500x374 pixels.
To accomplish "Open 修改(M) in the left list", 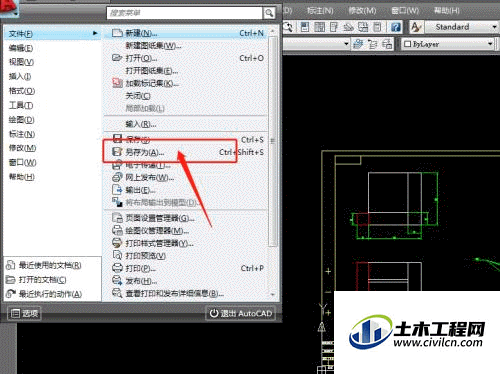I will (22, 148).
